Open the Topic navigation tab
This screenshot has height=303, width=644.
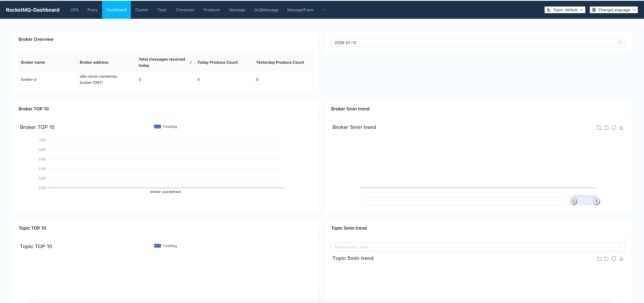tap(162, 10)
